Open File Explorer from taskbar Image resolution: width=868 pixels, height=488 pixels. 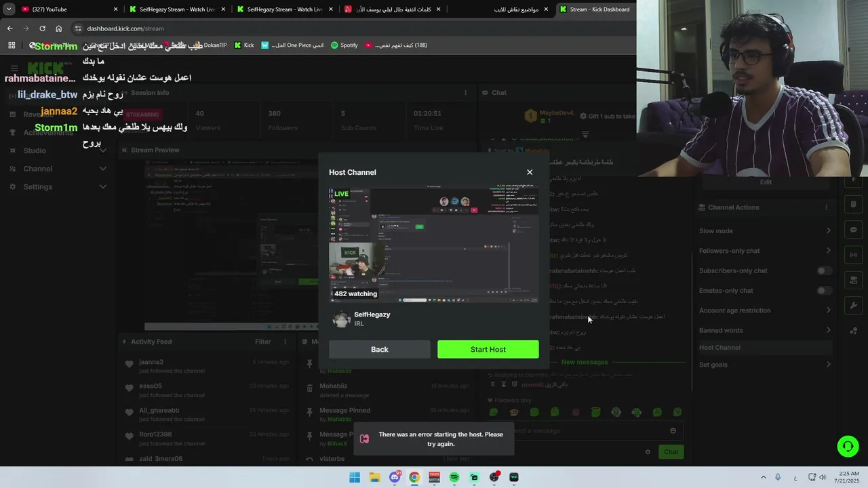pos(374,477)
